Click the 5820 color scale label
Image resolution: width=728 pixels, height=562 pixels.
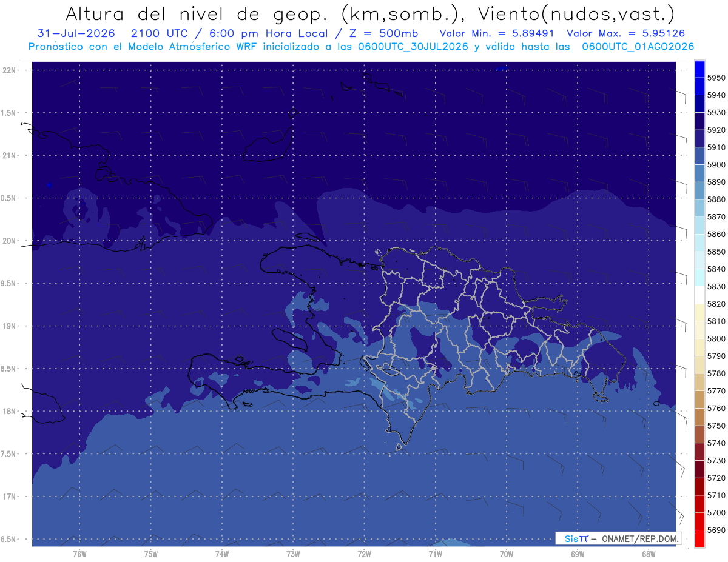click(716, 304)
